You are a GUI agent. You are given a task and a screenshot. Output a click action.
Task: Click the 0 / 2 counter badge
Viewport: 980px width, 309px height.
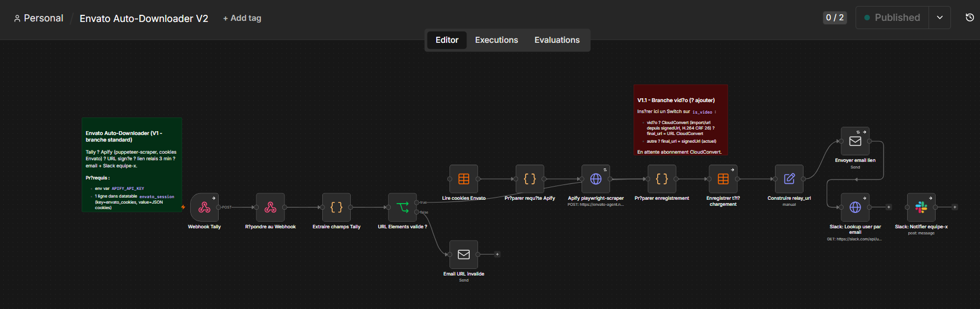pyautogui.click(x=835, y=18)
